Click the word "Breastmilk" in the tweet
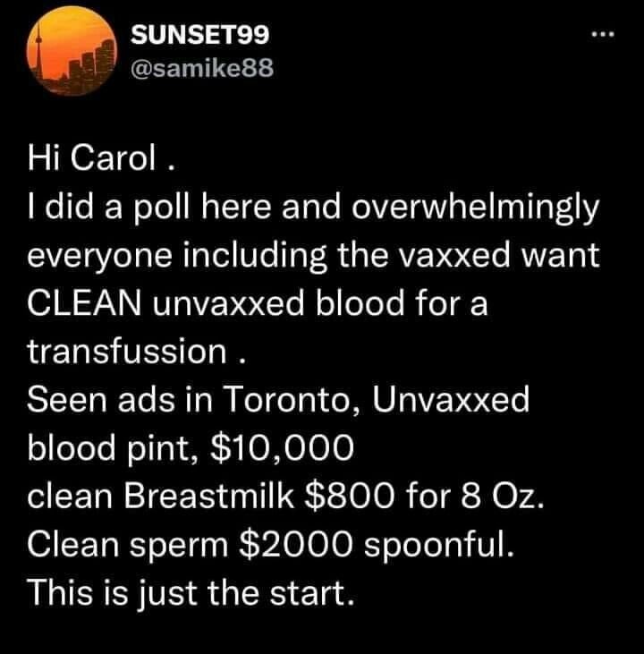The image size is (644, 654). pyautogui.click(x=209, y=496)
